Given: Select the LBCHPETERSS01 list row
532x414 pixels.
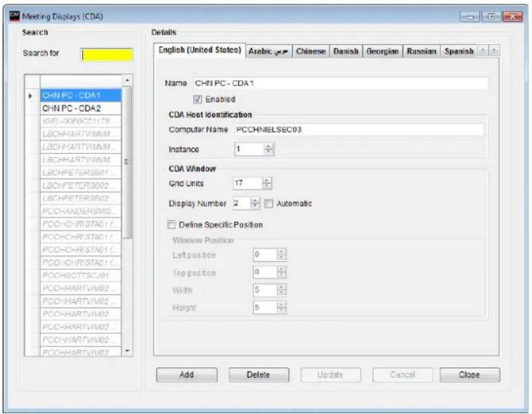Looking at the screenshot, I should 80,172.
